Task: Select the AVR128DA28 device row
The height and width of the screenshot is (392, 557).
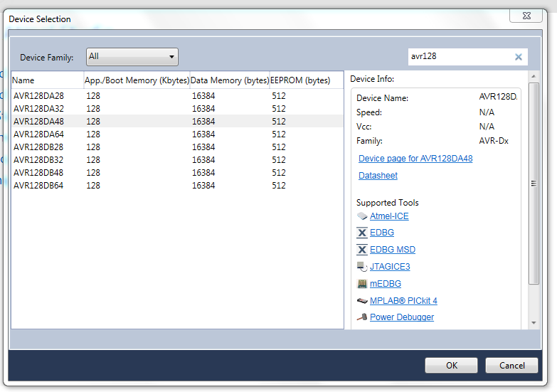Action: coord(177,96)
